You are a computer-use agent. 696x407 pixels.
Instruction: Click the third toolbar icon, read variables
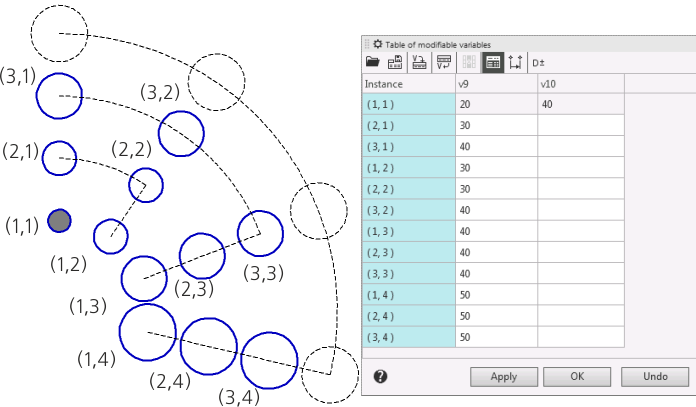(x=419, y=62)
